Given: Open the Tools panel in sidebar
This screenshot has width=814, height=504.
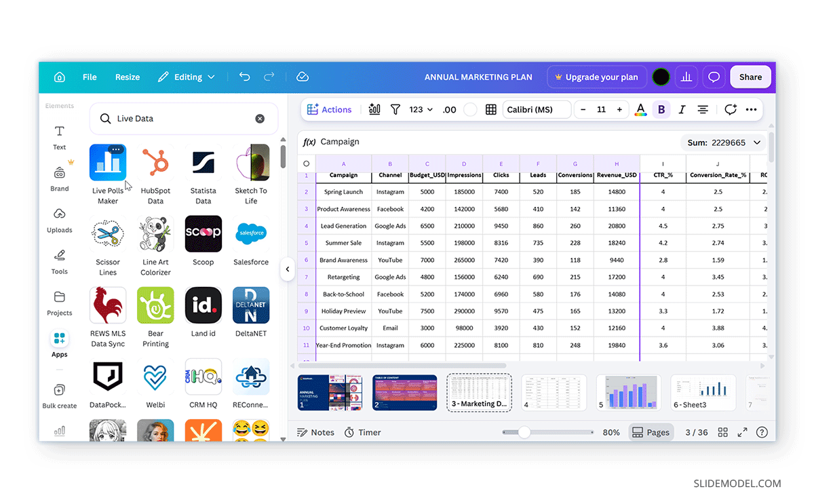Looking at the screenshot, I should pyautogui.click(x=60, y=261).
